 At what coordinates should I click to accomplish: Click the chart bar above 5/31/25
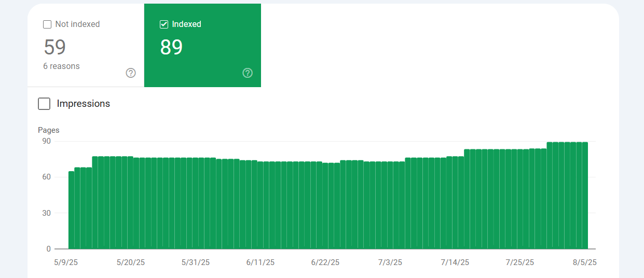tap(195, 203)
